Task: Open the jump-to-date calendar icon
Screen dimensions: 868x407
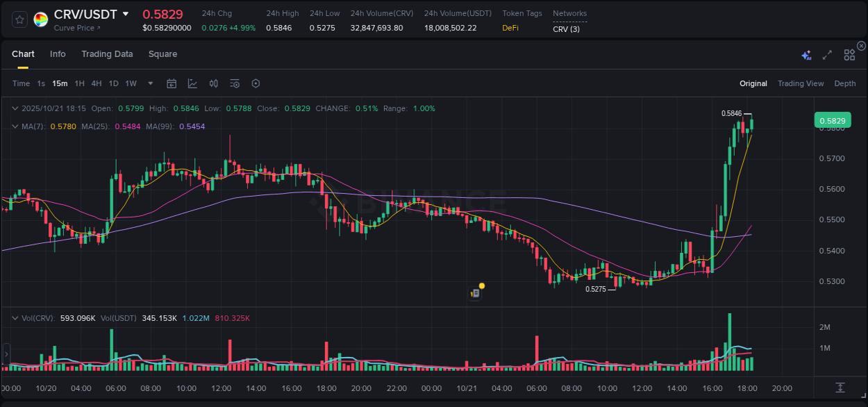Action: coord(172,83)
